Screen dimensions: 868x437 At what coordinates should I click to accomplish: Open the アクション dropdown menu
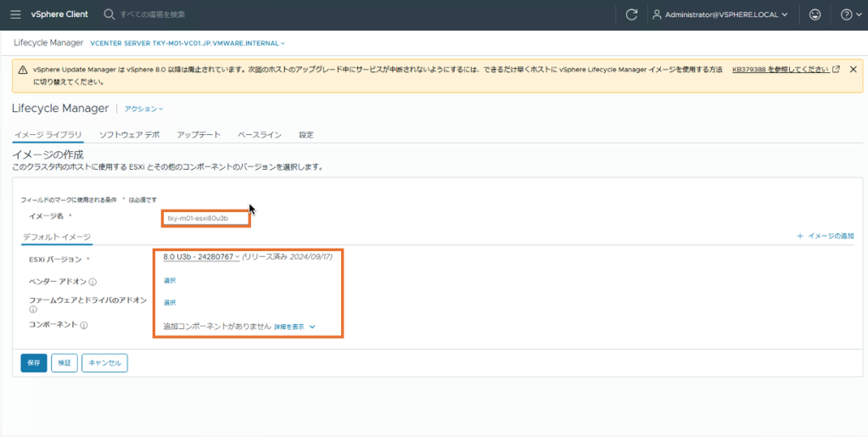[144, 109]
